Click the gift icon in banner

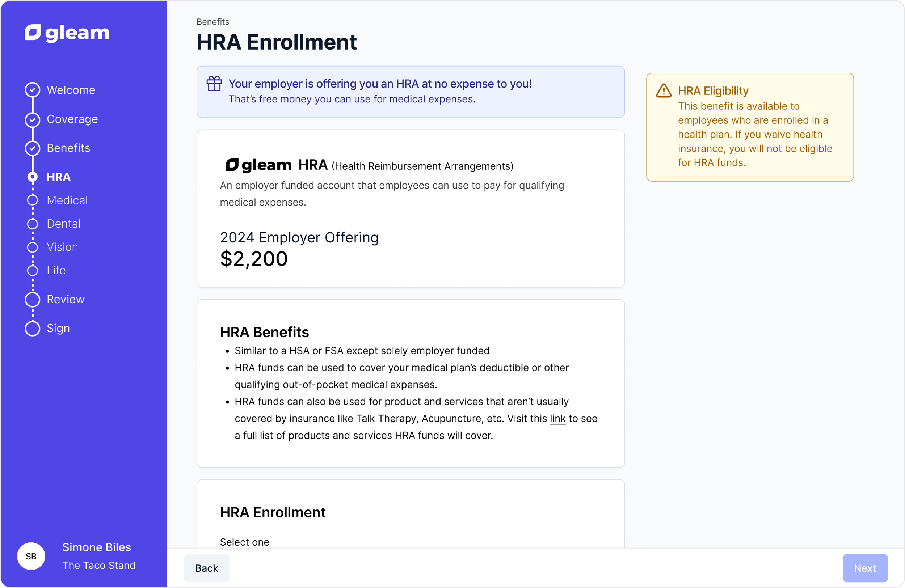[214, 84]
